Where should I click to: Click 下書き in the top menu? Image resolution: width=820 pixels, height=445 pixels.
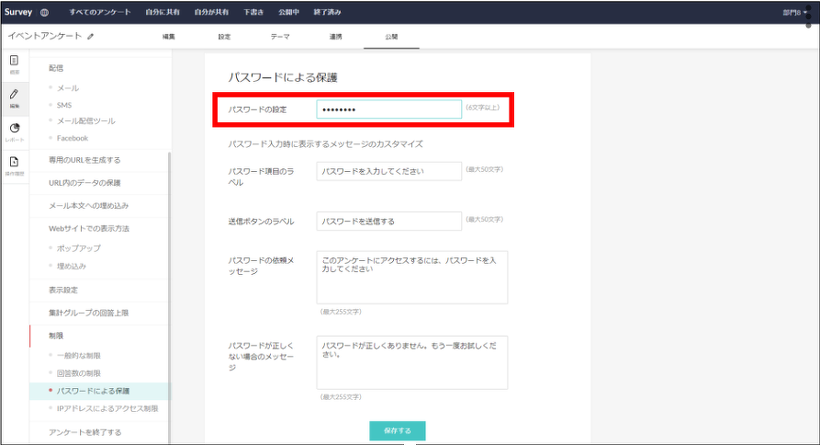[254, 12]
